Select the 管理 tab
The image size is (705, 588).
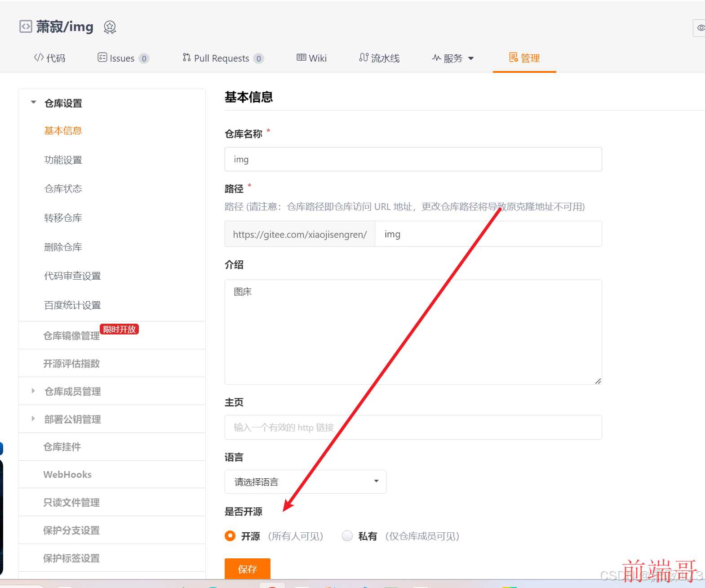point(524,58)
